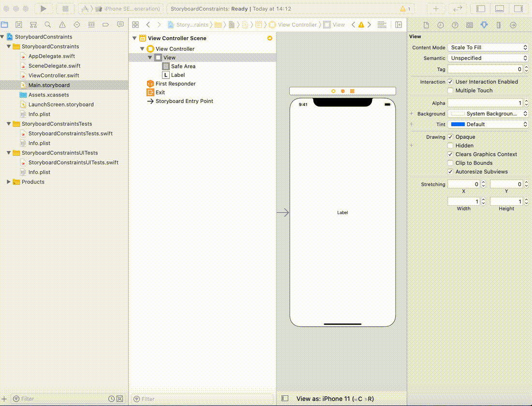Click the Tag value stepper
This screenshot has width=532, height=406.
click(x=526, y=69)
